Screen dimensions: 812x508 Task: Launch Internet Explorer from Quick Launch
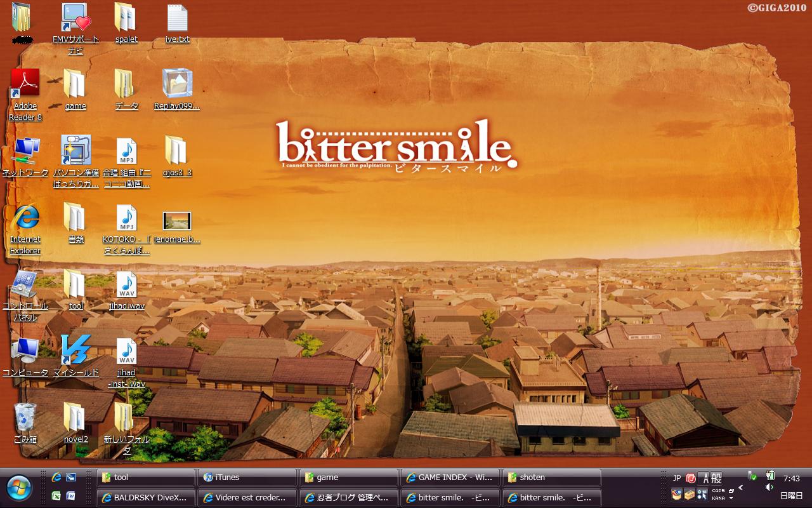tap(56, 477)
